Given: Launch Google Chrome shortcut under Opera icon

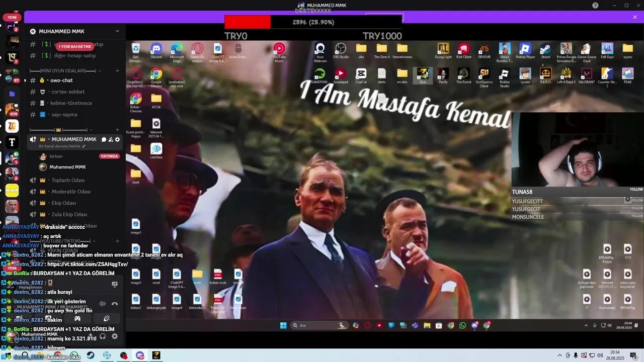Looking at the screenshot, I should pyautogui.click(x=156, y=76).
